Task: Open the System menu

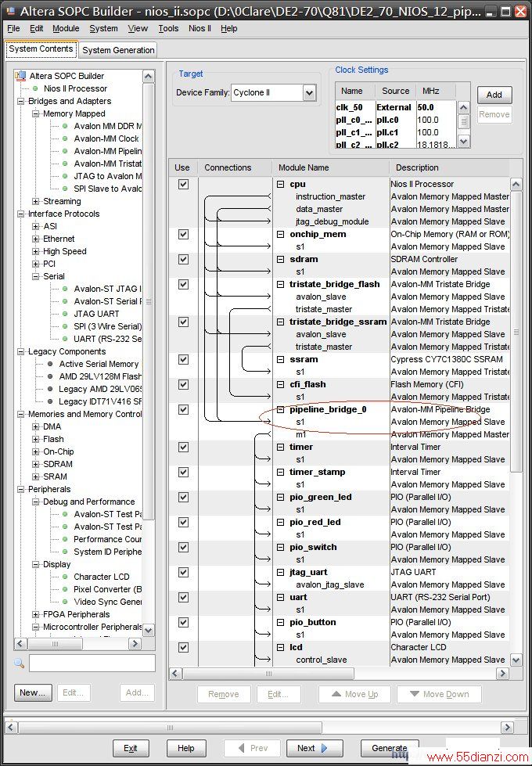Action: (x=103, y=28)
